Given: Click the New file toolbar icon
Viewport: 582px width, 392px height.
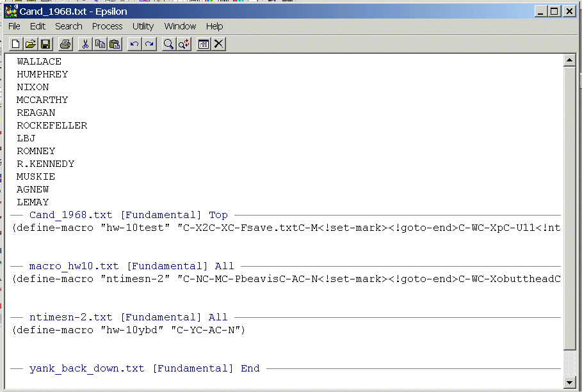Looking at the screenshot, I should click(16, 43).
